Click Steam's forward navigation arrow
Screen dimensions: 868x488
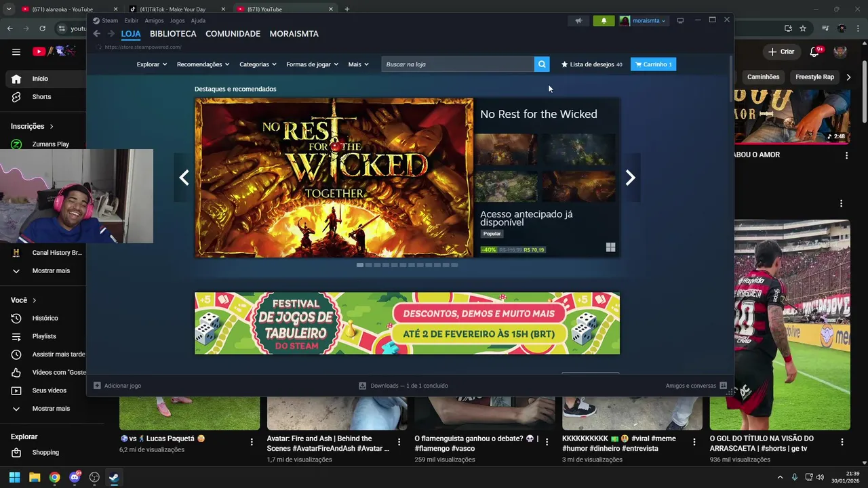[111, 34]
